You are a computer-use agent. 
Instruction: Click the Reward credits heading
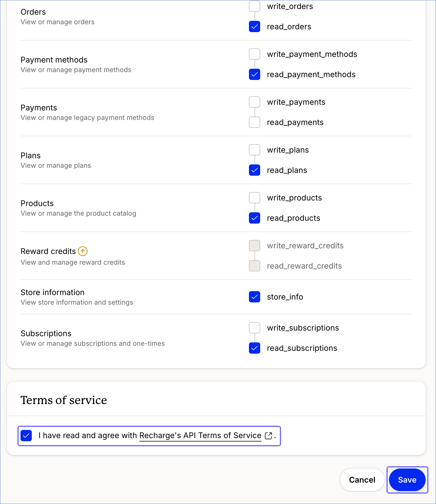(x=48, y=251)
